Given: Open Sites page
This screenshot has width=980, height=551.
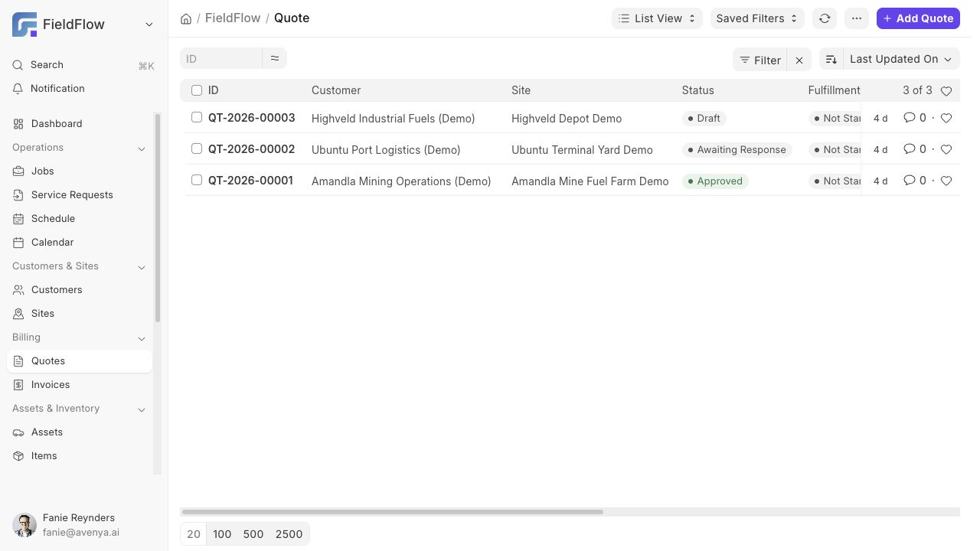Looking at the screenshot, I should click(x=80, y=314).
